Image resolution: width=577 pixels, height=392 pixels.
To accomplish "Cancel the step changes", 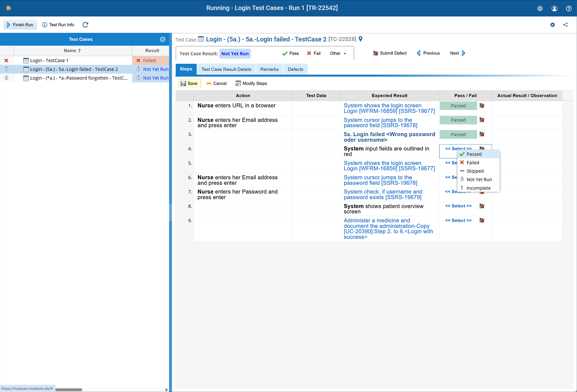I will coord(216,84).
